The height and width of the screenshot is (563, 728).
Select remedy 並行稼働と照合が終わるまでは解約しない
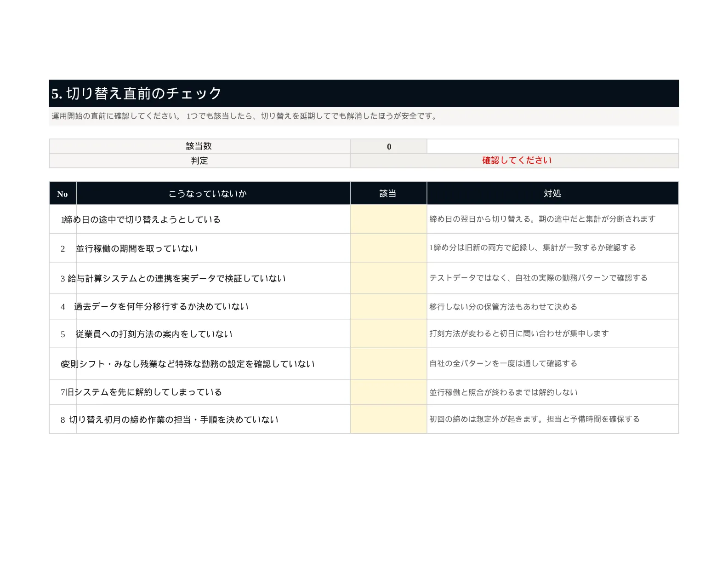(503, 392)
